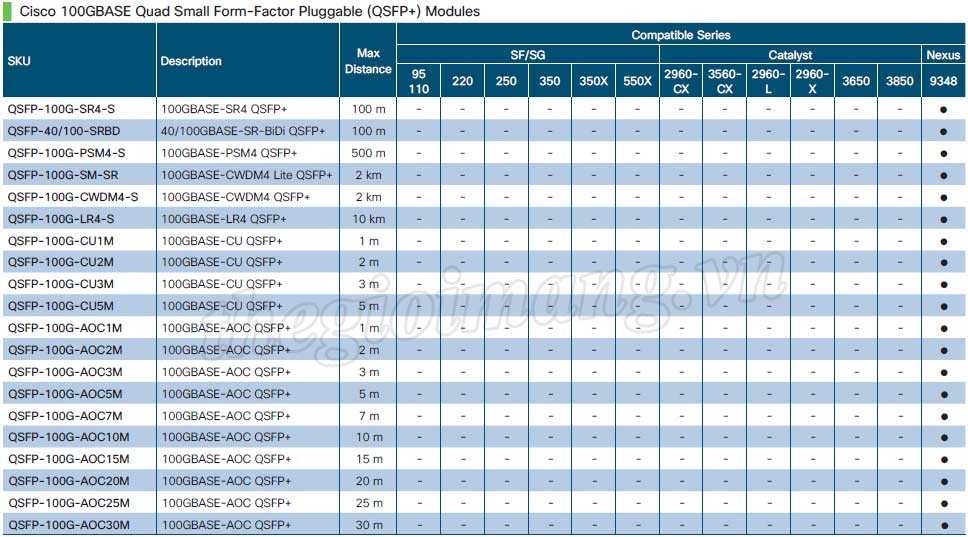Select the QSFP-100G-LR4-S cell
The image size is (968, 537).
tap(60, 219)
